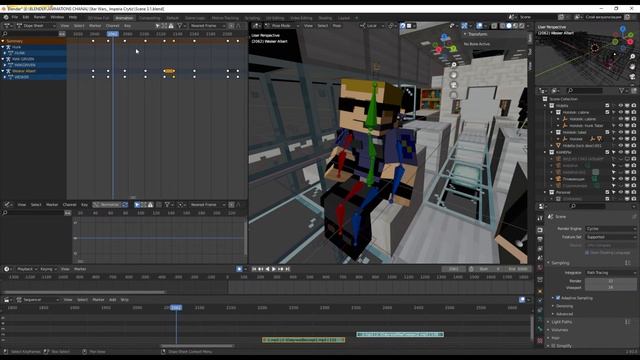The height and width of the screenshot is (360, 640).
Task: Expand the Transform panel in the sidebar
Action: pos(477,34)
